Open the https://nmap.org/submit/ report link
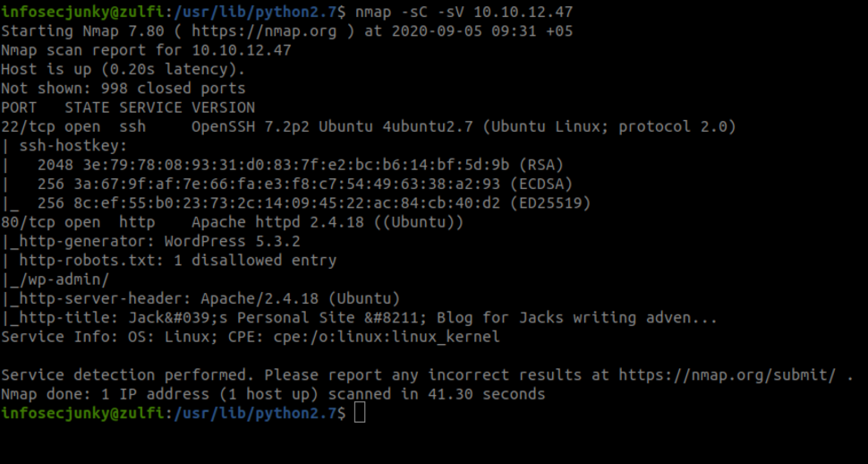 click(x=728, y=375)
